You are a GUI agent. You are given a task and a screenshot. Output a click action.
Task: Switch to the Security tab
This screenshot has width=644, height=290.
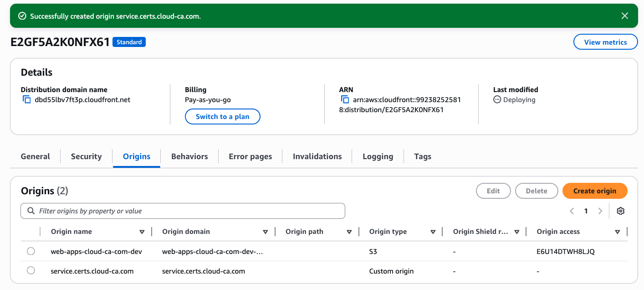tap(86, 156)
